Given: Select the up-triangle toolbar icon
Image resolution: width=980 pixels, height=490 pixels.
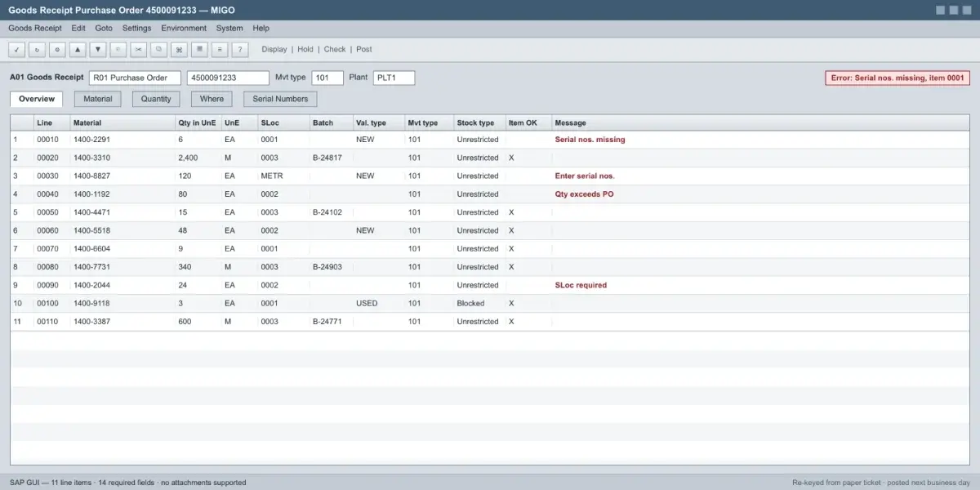Looking at the screenshot, I should (x=78, y=49).
